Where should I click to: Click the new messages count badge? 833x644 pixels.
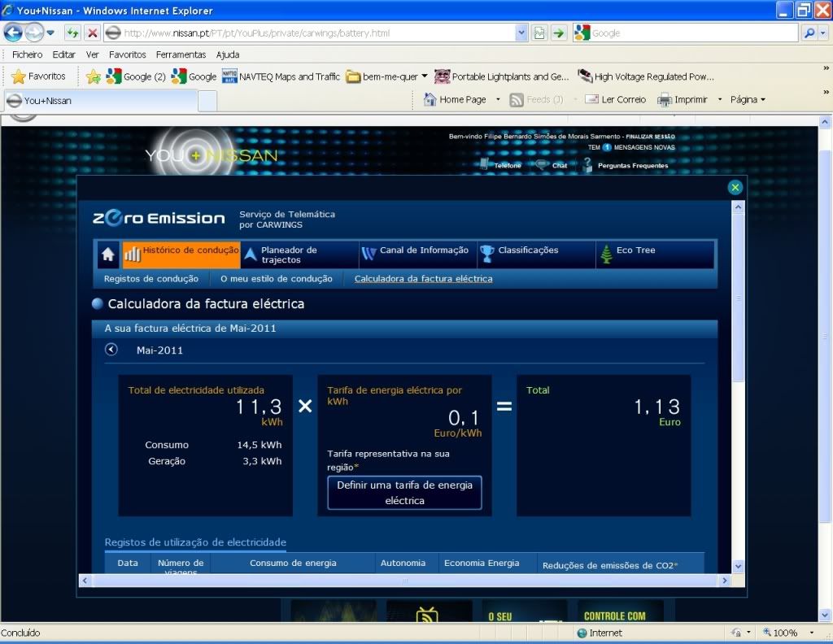pos(607,148)
